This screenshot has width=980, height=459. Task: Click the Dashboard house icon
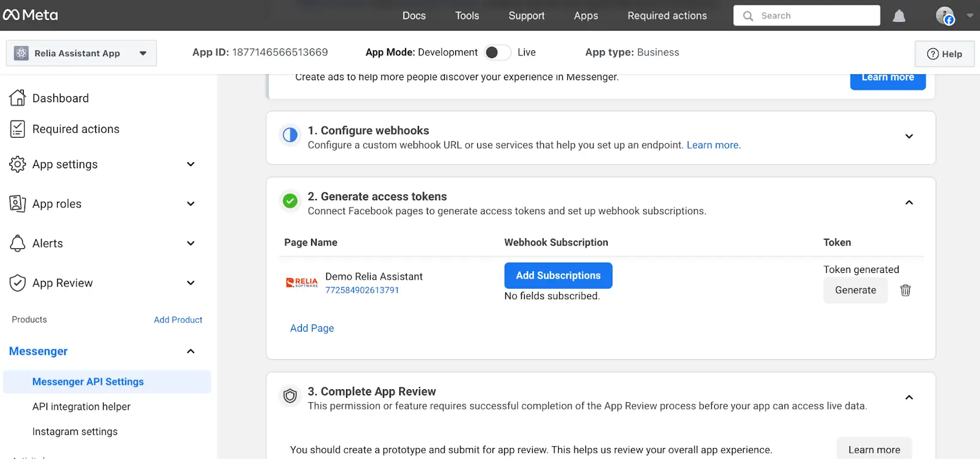18,98
